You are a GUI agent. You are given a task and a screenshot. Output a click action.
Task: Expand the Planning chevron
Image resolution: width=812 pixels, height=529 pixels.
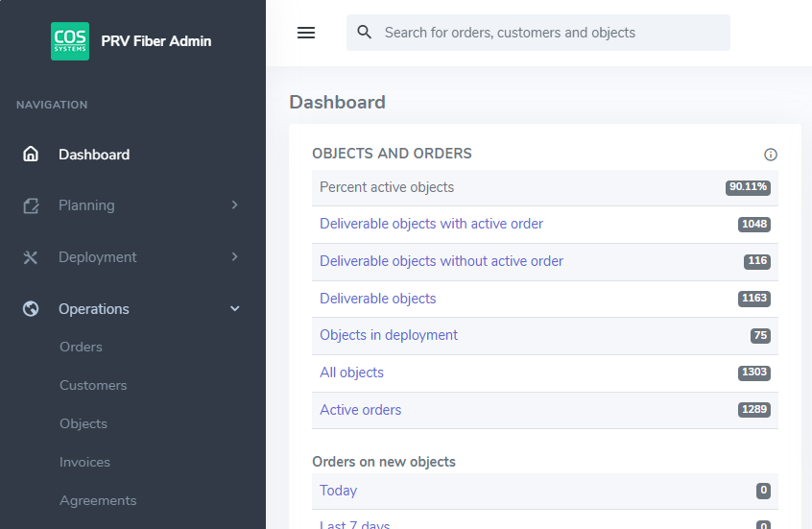tap(234, 204)
